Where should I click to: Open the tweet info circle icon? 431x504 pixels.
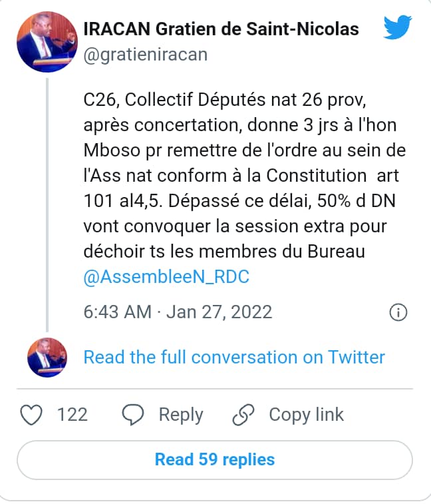pyautogui.click(x=397, y=312)
